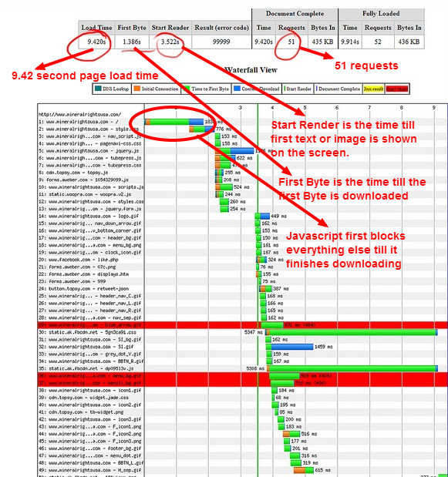The width and height of the screenshot is (448, 477).
Task: Select request 14 logo.gif row
Action: click(x=243, y=217)
